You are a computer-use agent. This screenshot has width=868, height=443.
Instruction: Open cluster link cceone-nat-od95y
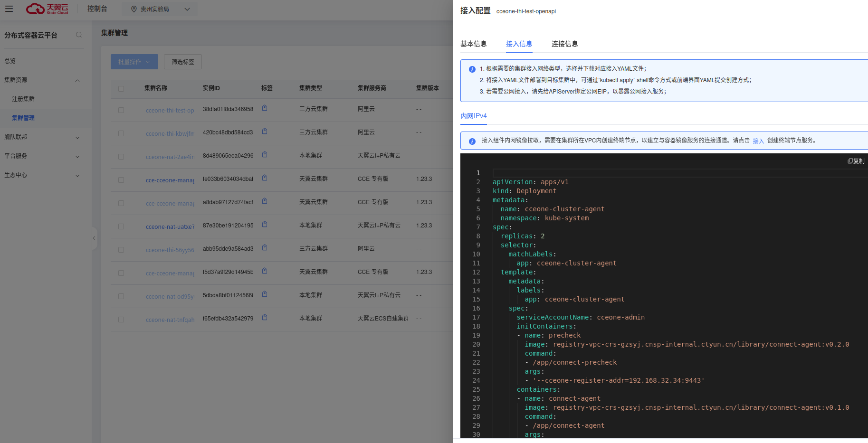point(170,297)
